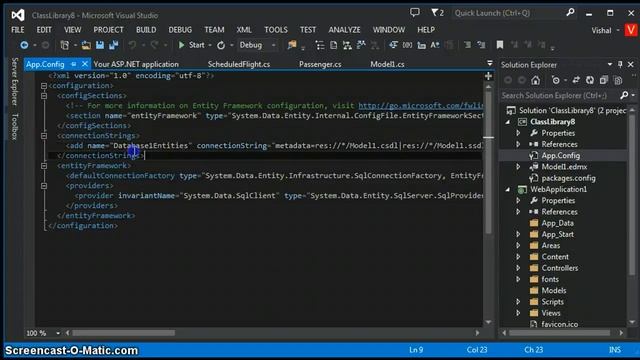Click the Solution Explorer Show All Files icon
This screenshot has height=360, width=640.
618,80
